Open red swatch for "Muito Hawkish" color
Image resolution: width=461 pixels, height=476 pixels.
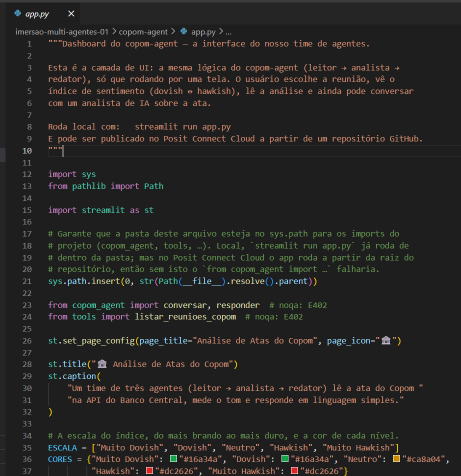point(294,470)
